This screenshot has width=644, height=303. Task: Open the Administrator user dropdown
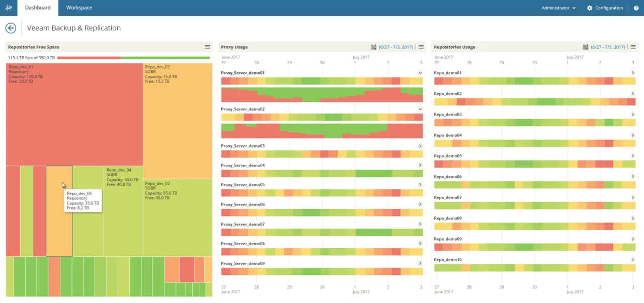(x=558, y=8)
